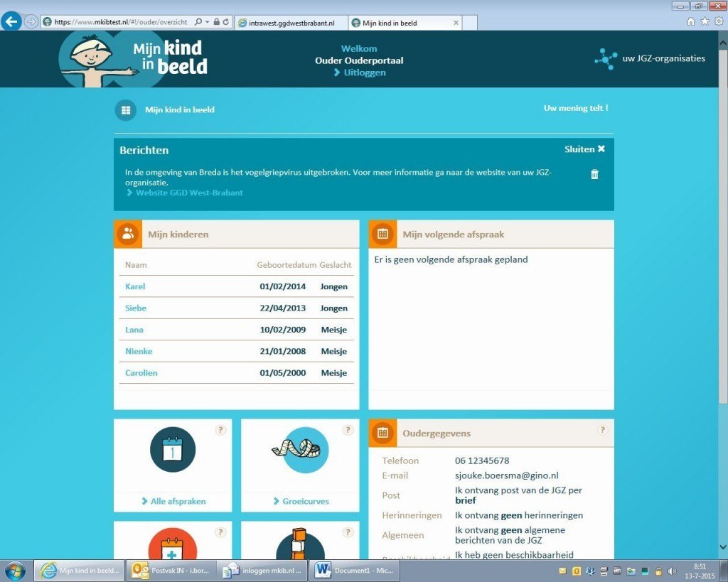Click the Groeicurves measuring tape icon
The width and height of the screenshot is (728, 582).
pyautogui.click(x=300, y=450)
